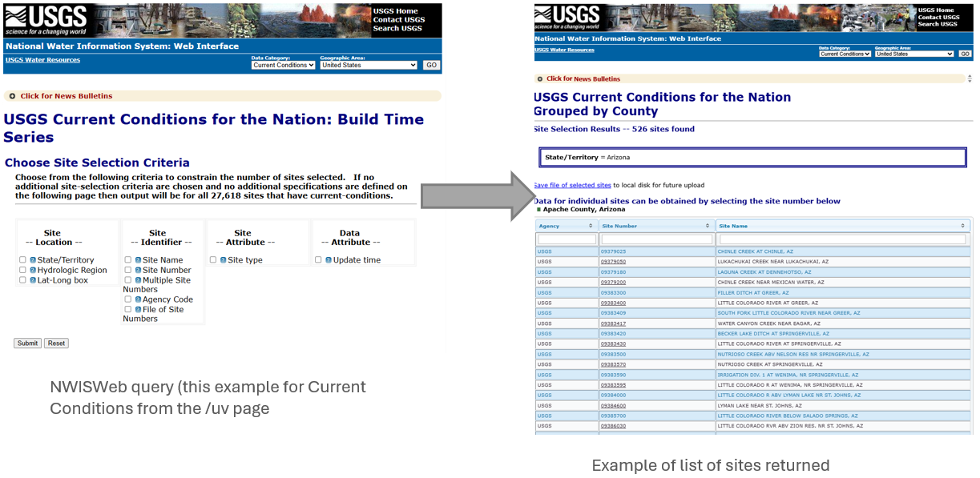Check the Hydrologic Region checkbox
The width and height of the screenshot is (980, 478).
[x=23, y=271]
